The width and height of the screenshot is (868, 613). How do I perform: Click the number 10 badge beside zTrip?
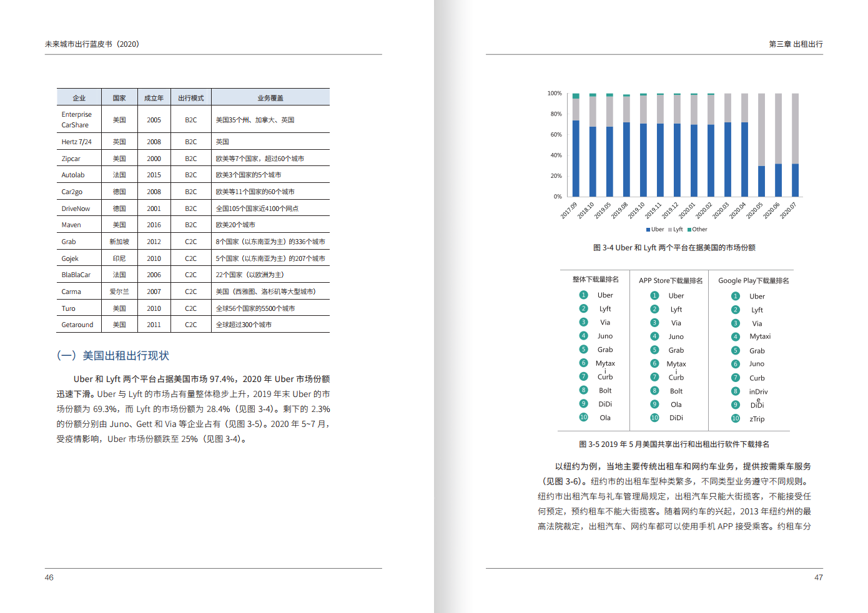pyautogui.click(x=736, y=418)
